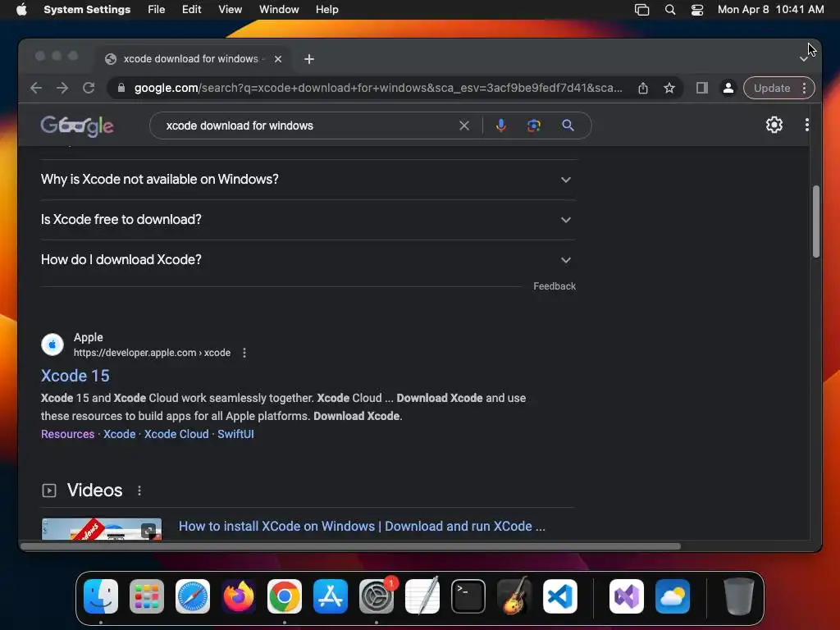This screenshot has height=630, width=840.
Task: Open the Chrome profile avatar
Action: coord(728,88)
